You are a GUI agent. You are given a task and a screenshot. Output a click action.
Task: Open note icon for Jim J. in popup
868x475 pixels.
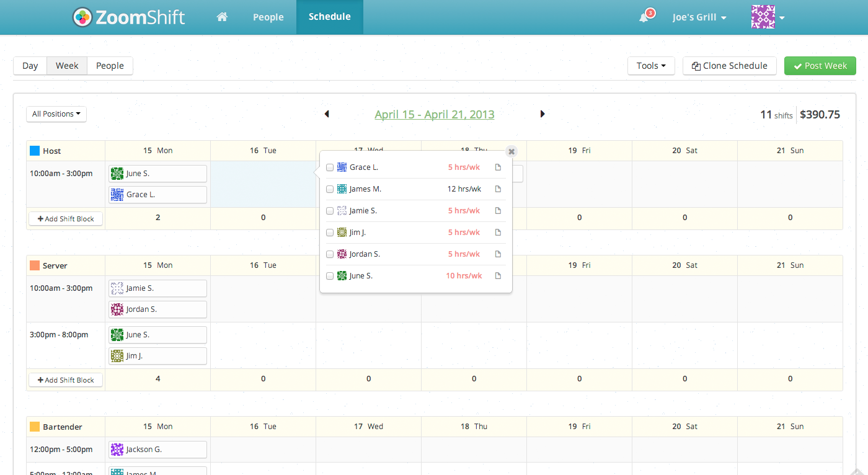[498, 233]
